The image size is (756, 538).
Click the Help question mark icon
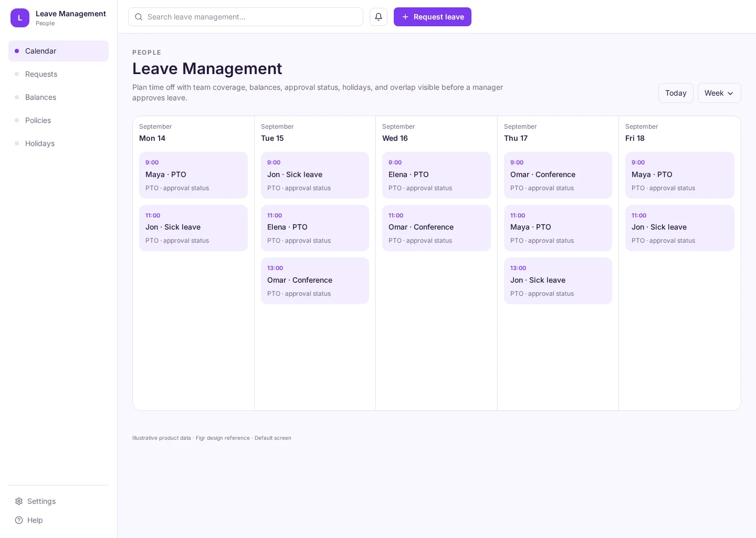(x=19, y=520)
